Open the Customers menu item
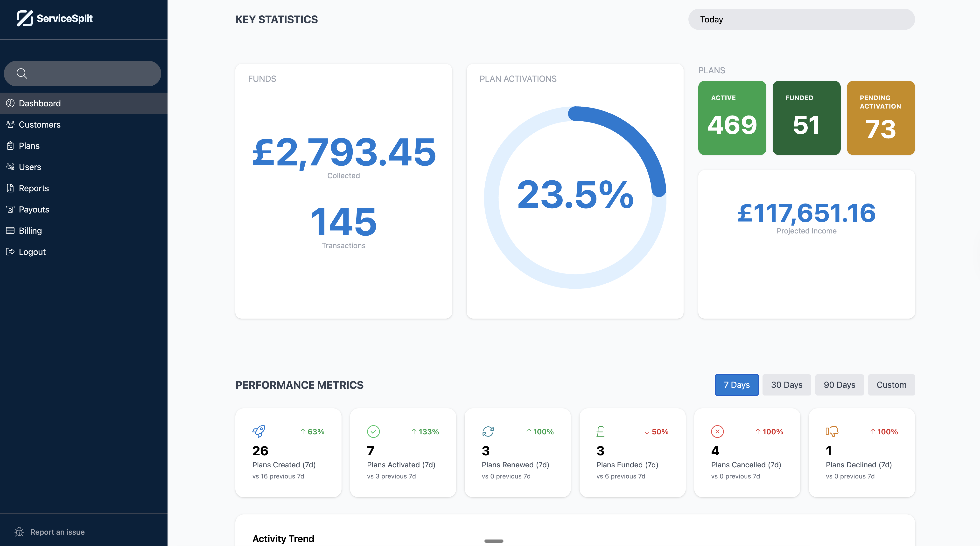Screen dimensions: 980x546 [x=40, y=124]
